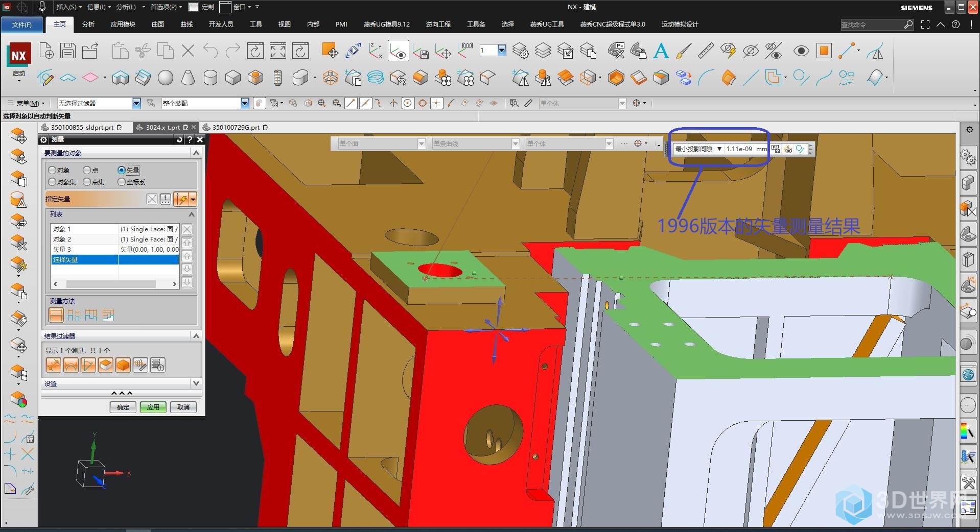This screenshot has width=980, height=532.
Task: Click the Display WCS eye icon
Action: pyautogui.click(x=398, y=51)
